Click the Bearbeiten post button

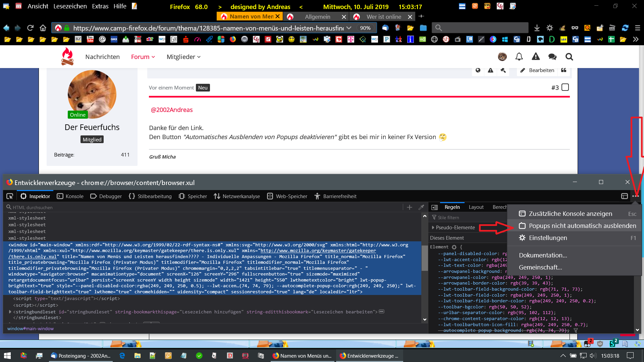click(537, 70)
